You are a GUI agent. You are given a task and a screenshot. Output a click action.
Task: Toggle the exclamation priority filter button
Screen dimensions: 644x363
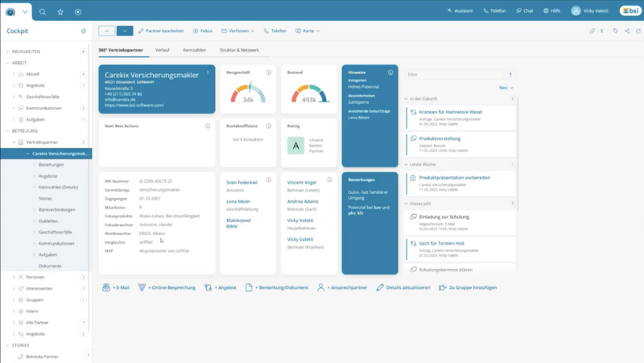tap(510, 74)
